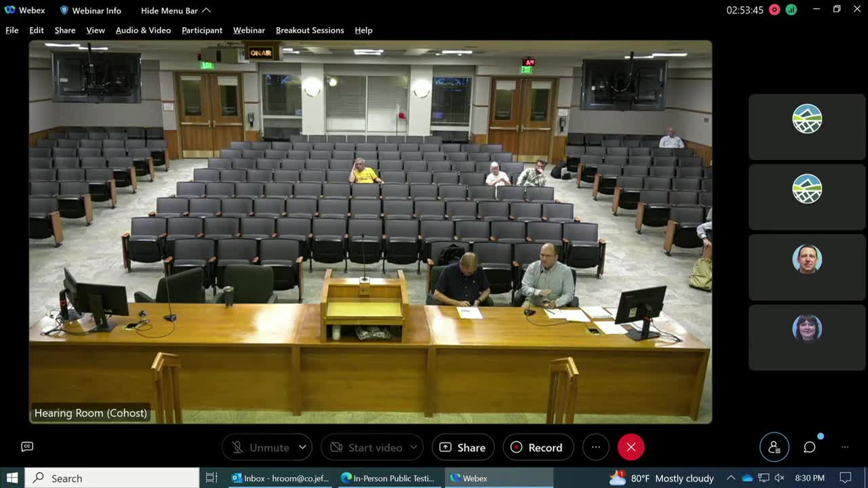Open the Windows notification center
Viewport: 868px width, 488px height.
tap(846, 478)
